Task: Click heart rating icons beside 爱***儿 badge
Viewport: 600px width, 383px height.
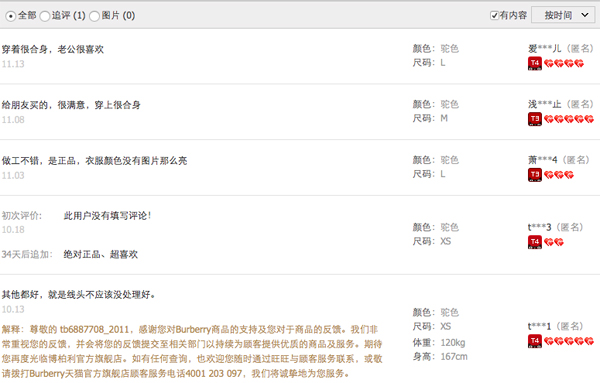Action: point(564,64)
